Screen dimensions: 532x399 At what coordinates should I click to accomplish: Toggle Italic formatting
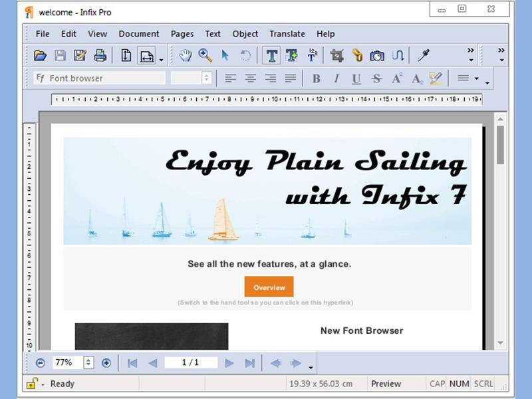(x=336, y=78)
